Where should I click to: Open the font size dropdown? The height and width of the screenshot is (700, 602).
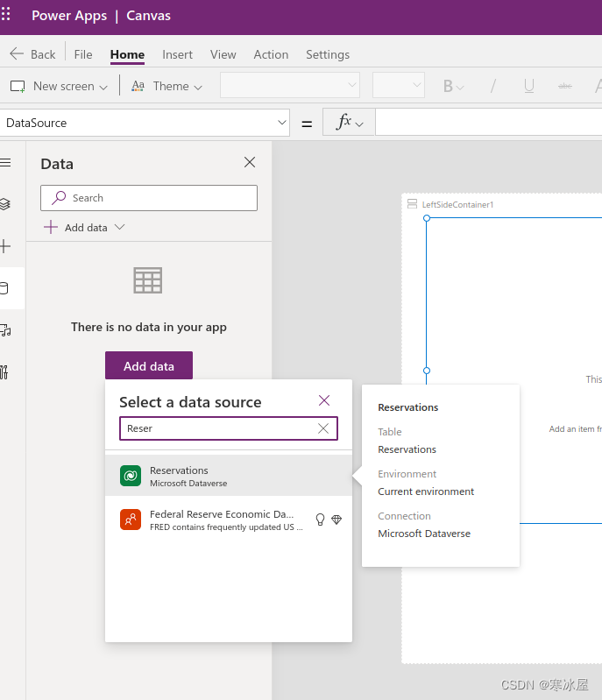pyautogui.click(x=399, y=85)
